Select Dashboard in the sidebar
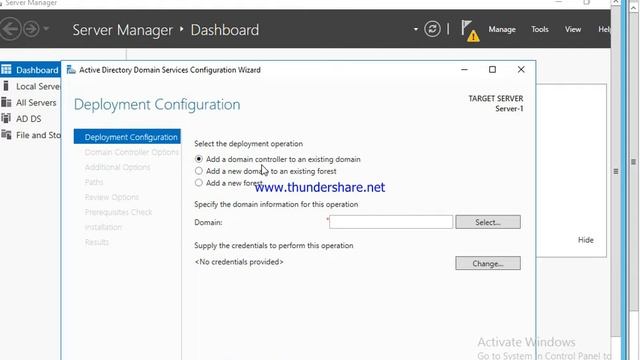Screen dimensions: 640x360 tap(31, 70)
